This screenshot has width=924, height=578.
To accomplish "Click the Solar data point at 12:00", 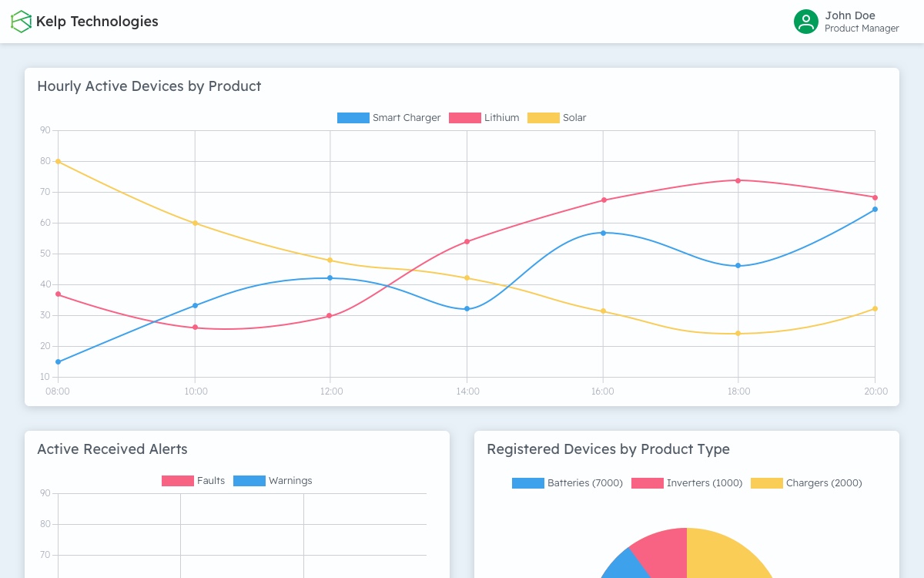I will [x=330, y=260].
